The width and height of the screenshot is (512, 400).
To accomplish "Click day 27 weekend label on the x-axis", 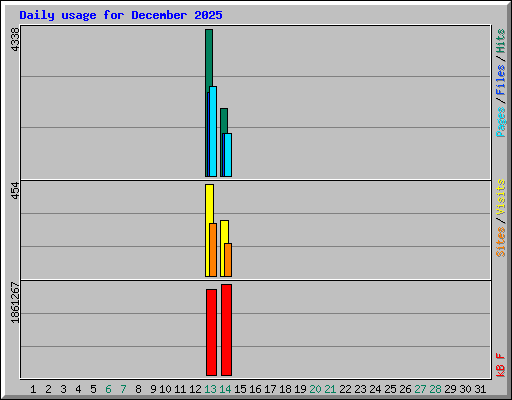I will [x=420, y=389].
